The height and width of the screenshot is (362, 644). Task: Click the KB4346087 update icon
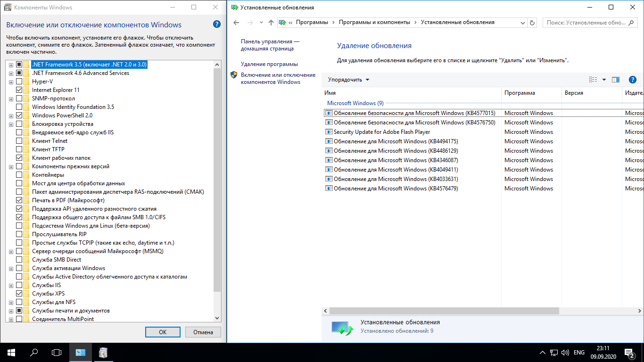point(329,160)
